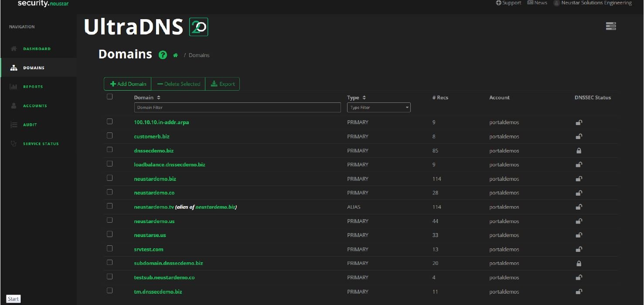Click DNSSEC unlocked icon for srvtest.com
The height and width of the screenshot is (305, 644).
click(x=579, y=249)
